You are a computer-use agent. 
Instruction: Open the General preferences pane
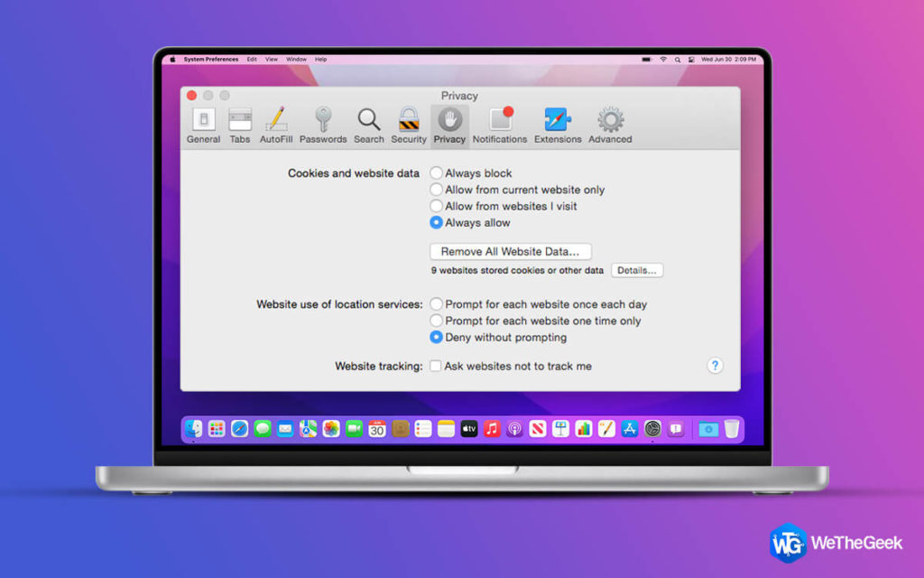coord(203,126)
